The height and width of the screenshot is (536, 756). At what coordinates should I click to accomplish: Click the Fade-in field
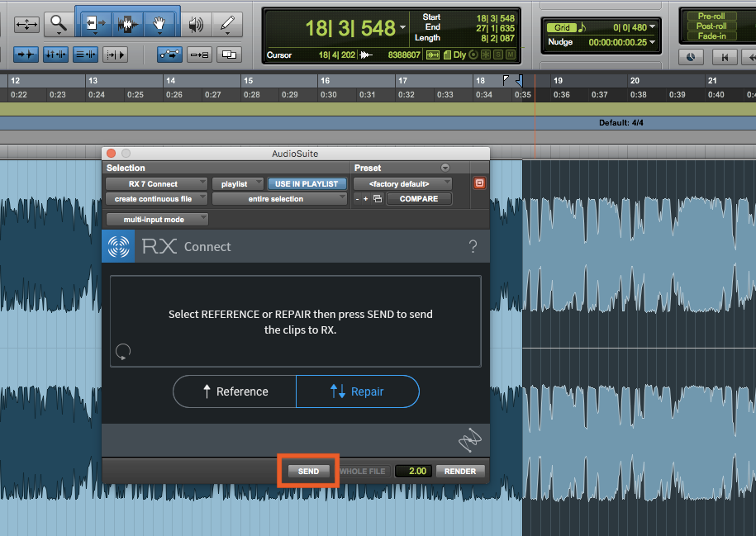click(x=711, y=36)
